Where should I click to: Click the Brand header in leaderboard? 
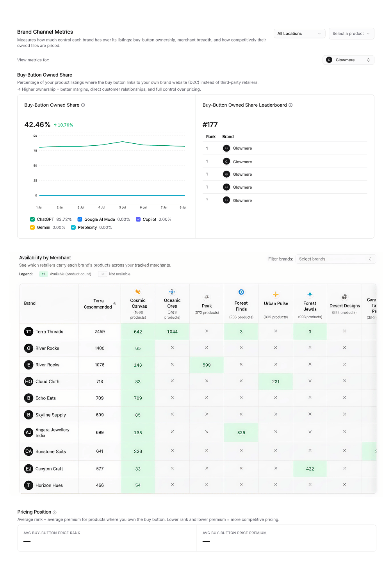click(x=228, y=137)
